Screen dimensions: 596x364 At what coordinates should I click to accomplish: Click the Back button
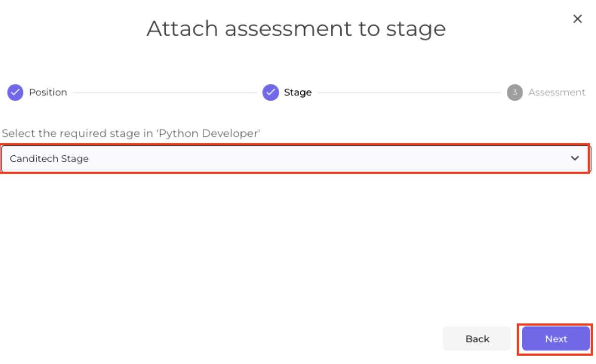click(477, 338)
